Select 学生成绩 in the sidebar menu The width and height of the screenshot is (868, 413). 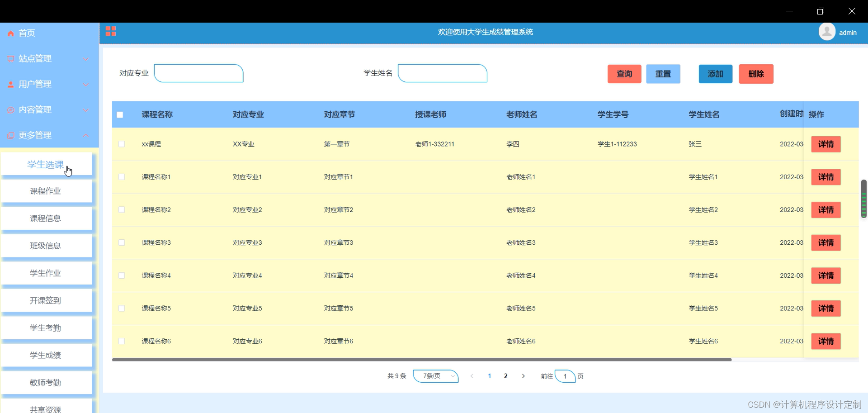(x=45, y=355)
